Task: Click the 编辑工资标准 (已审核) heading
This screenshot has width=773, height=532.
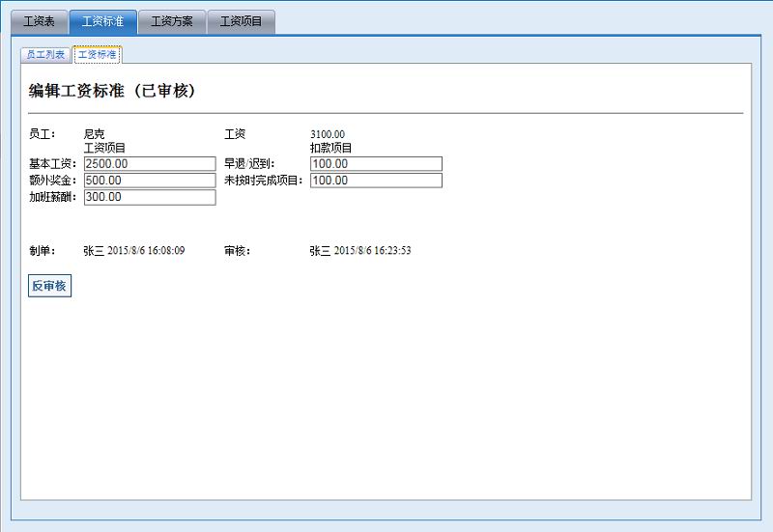Action: [112, 91]
